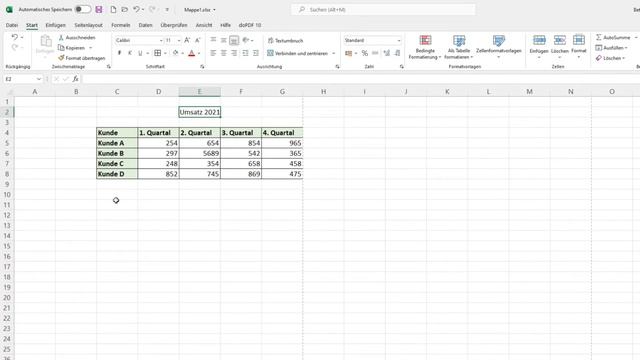Click Verbinden und zentrieren button
Viewport: 640px width, 360px height.
298,53
